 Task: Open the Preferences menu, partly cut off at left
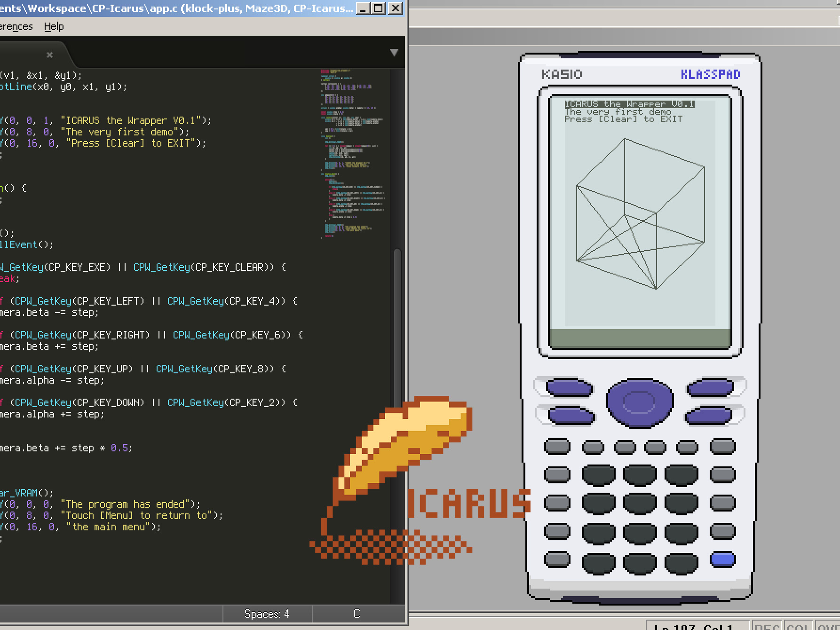point(16,27)
